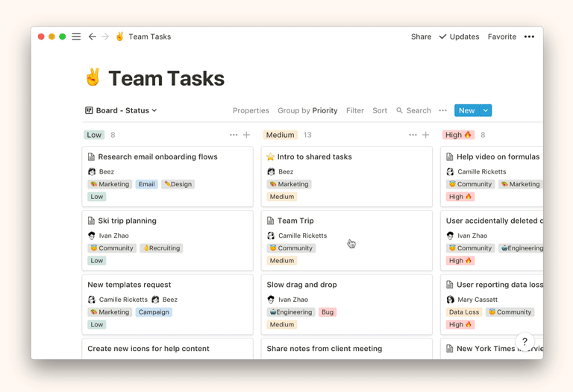Open the dropdown arrow beside New
This screenshot has width=573, height=392.
486,110
